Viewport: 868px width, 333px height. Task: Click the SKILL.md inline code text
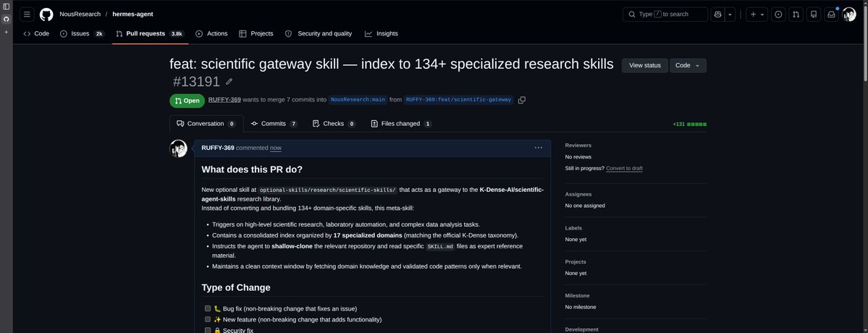(440, 246)
